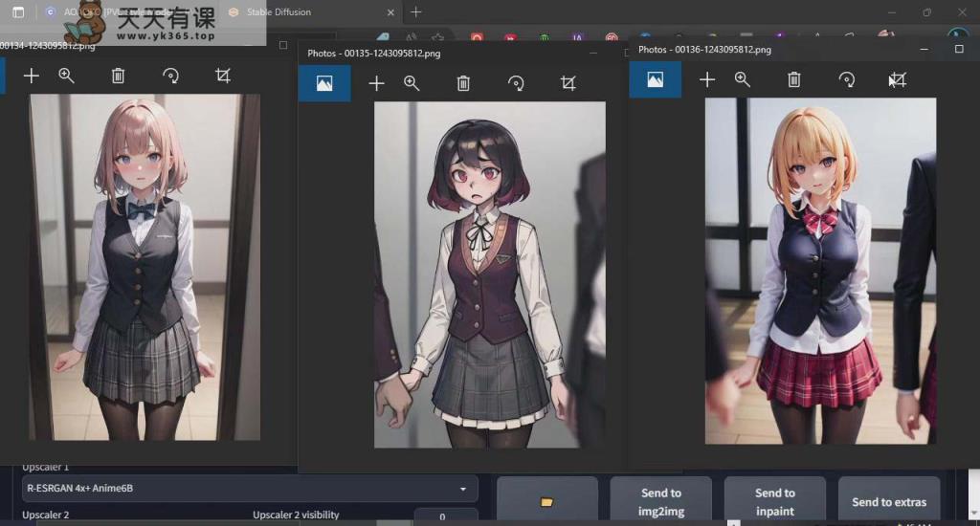
Task: Switch to the Stable Diffusion tab
Action: click(278, 11)
